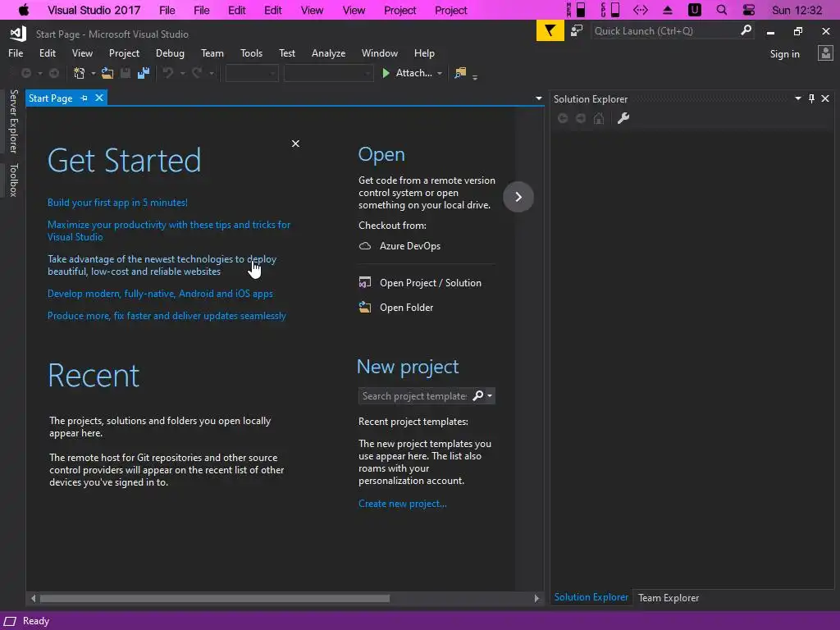Screen dimensions: 840x630
Task: Toggle Solution Explorer Auto Hide pin
Action: pos(811,98)
